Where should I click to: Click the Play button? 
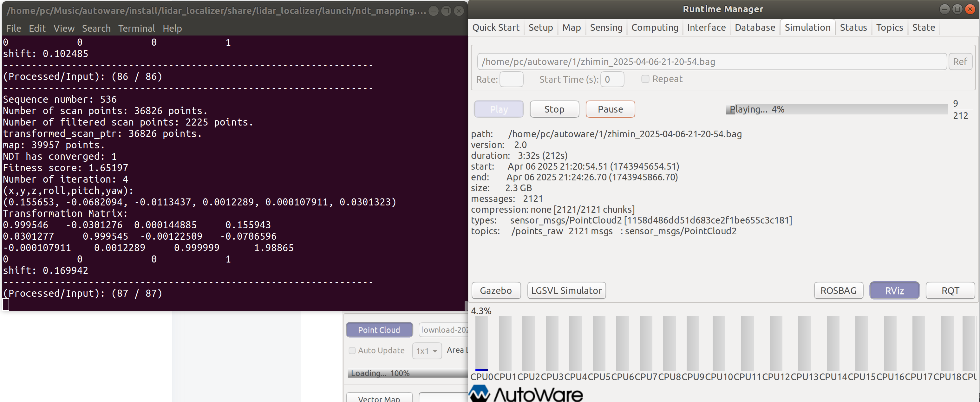pyautogui.click(x=498, y=109)
